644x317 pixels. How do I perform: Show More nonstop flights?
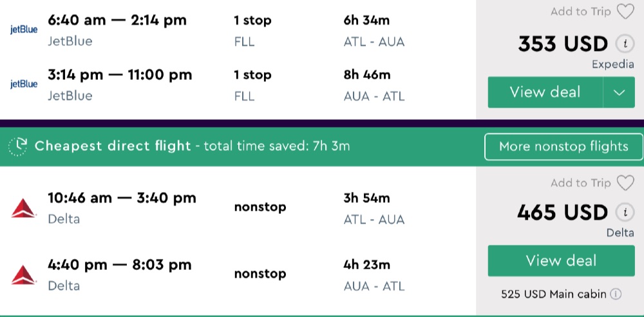[x=563, y=146]
